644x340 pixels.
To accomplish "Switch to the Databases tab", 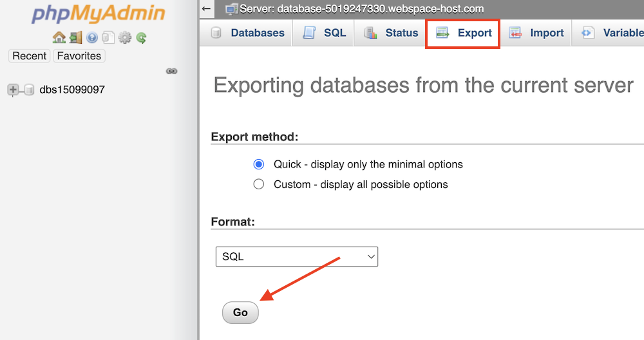I will [x=248, y=33].
